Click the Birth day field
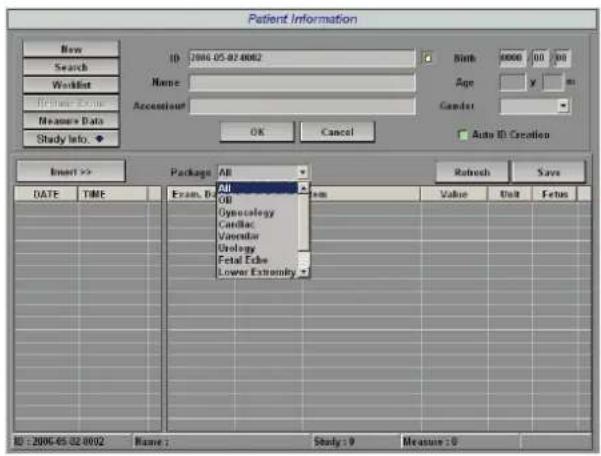The image size is (601, 456). (x=562, y=58)
